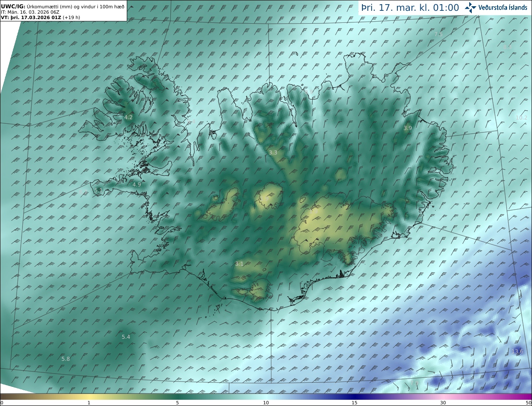Click the 5.1 value at the peninsula tip
The image size is (532, 406).
point(98,190)
